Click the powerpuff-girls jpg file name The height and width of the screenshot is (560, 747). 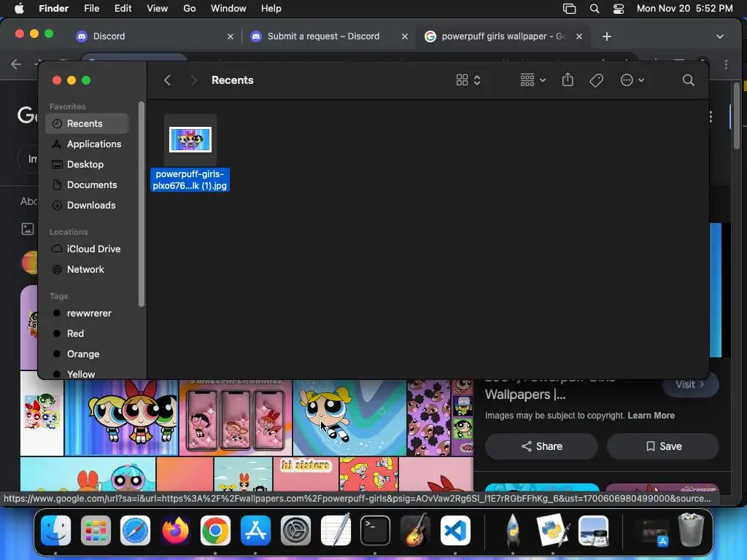point(190,180)
